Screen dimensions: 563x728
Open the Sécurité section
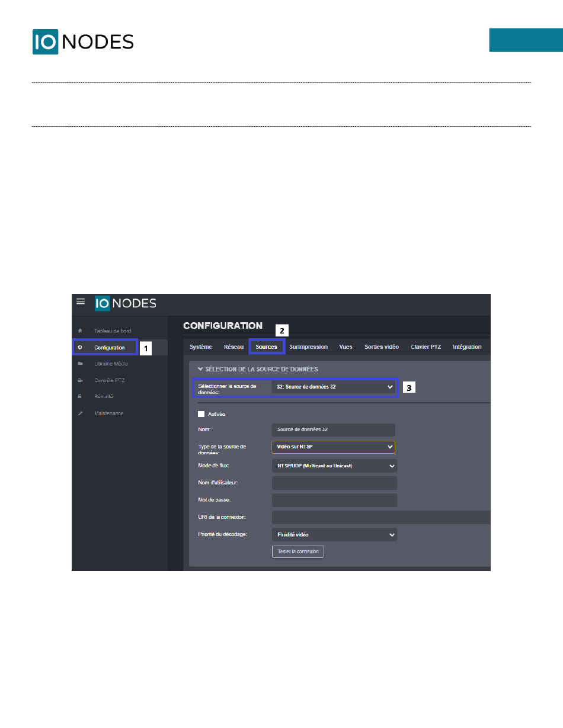tap(104, 396)
